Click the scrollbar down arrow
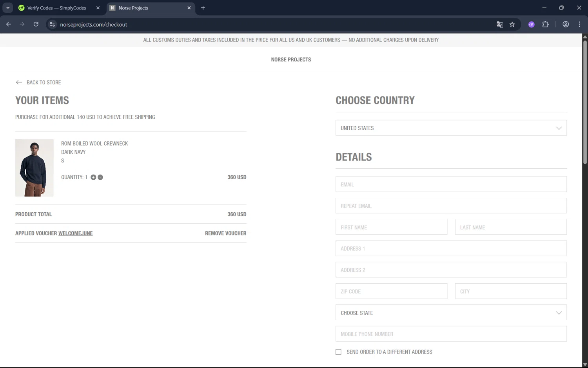This screenshot has width=588, height=368. pos(585,365)
